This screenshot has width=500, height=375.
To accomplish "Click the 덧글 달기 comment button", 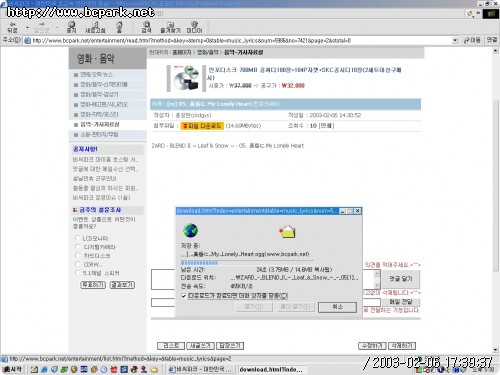I will [401, 279].
